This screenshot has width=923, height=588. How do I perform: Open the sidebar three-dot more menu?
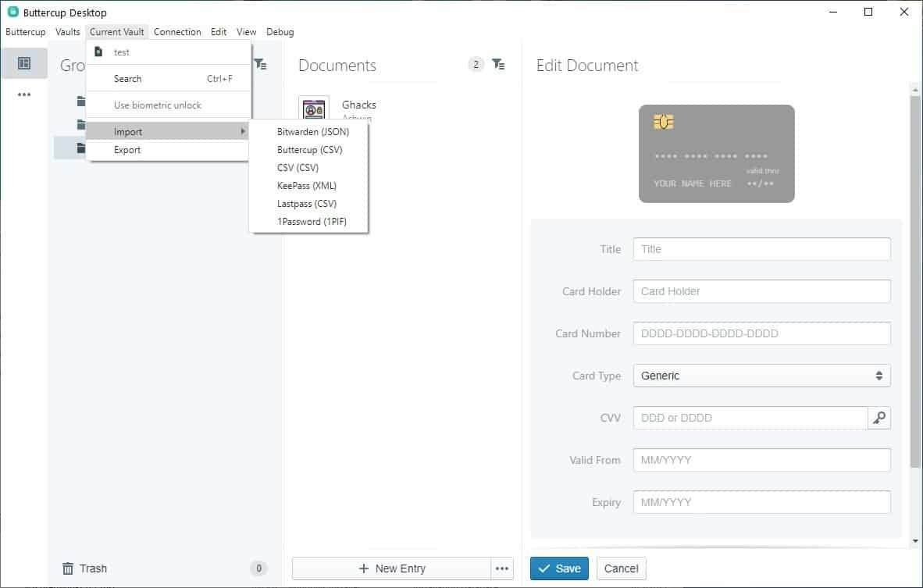24,94
